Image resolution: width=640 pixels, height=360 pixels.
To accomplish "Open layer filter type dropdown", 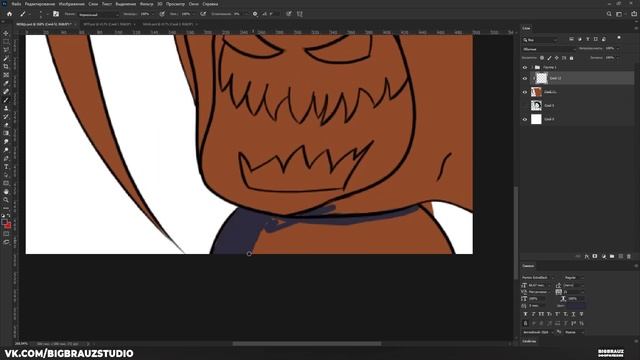I will coord(540,40).
